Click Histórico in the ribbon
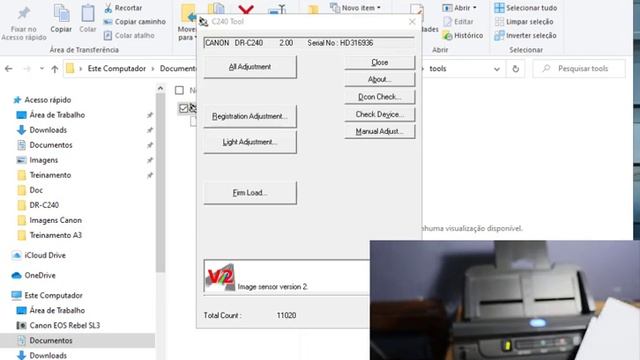 coord(463,36)
